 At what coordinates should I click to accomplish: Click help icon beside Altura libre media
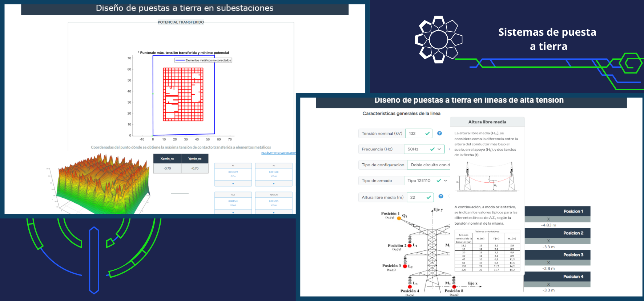tap(441, 197)
